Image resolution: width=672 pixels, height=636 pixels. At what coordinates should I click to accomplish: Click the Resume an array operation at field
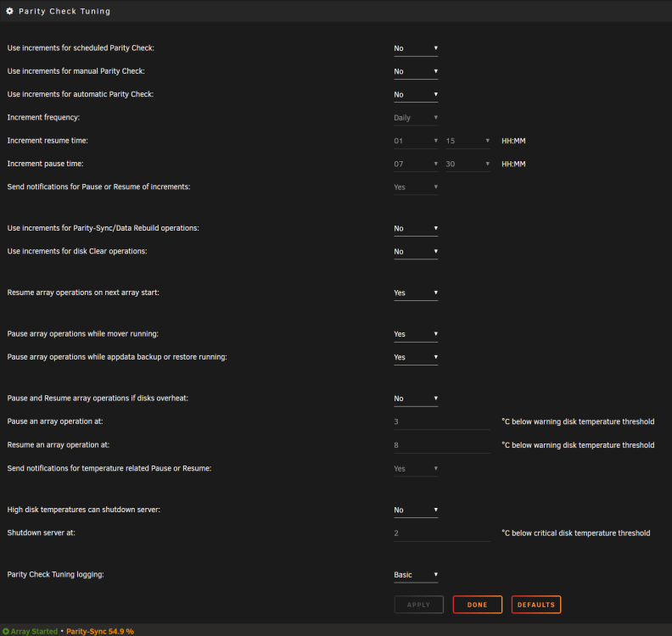pos(442,445)
